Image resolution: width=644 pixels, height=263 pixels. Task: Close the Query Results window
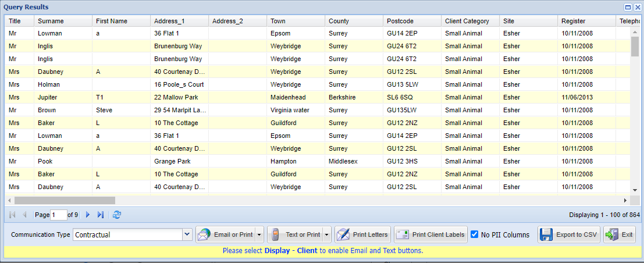(638, 7)
